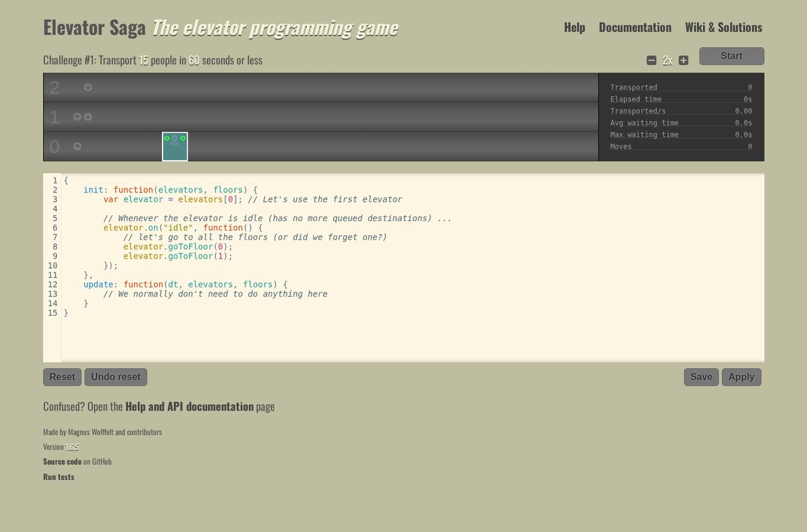This screenshot has width=807, height=532.
Task: Click the Elevator Saga title
Action: click(94, 27)
